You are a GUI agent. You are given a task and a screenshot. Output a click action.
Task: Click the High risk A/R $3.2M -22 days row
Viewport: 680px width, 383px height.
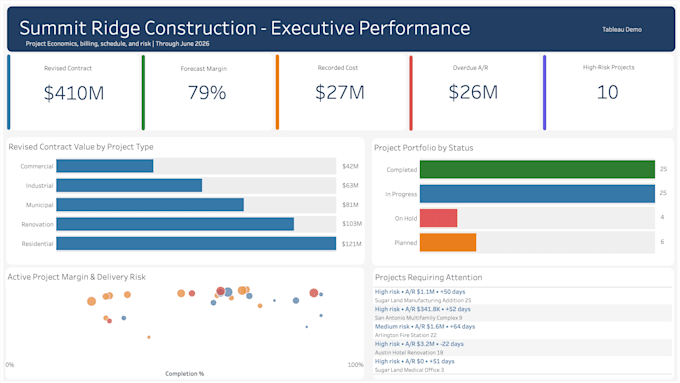(x=419, y=344)
